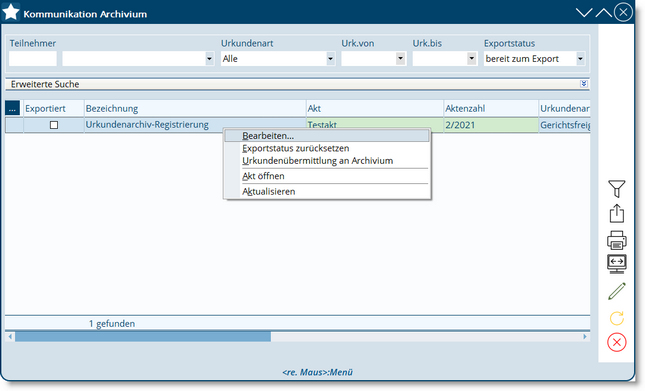The image size is (645, 391).
Task: Click the Testakt cell
Action: [x=375, y=125]
